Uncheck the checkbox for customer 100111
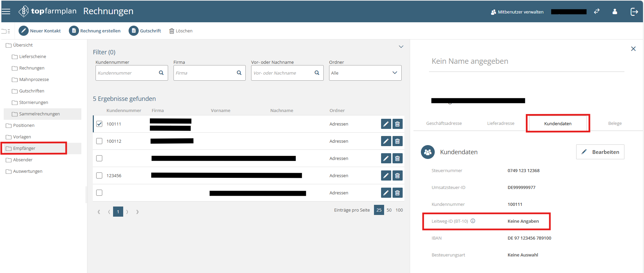The width and height of the screenshot is (644, 273). [99, 124]
